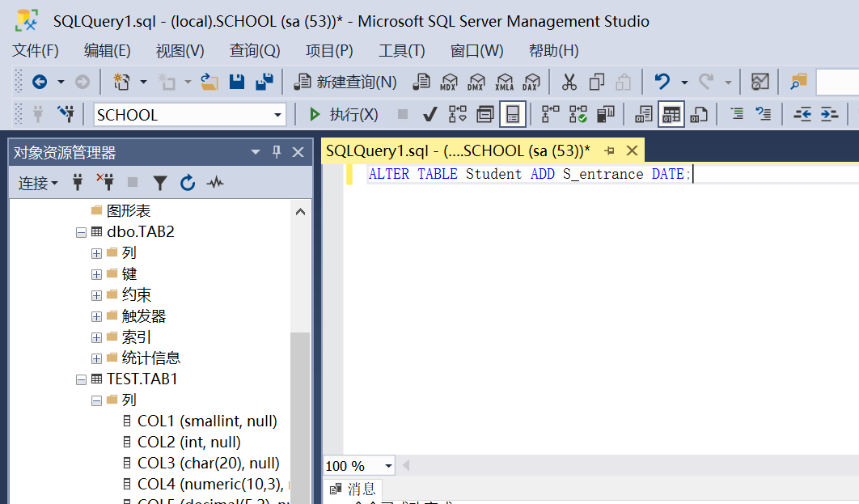Click the filter icon in Object Explorer

click(x=160, y=183)
